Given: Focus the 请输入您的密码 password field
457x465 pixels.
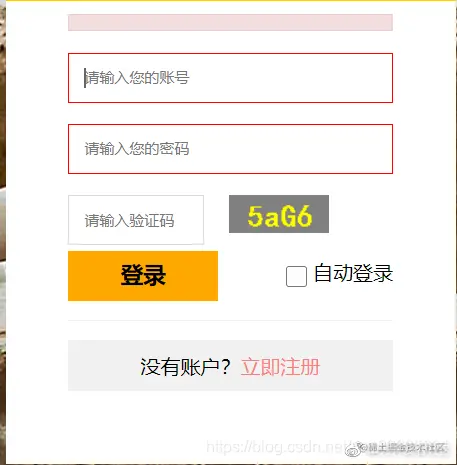Looking at the screenshot, I should pos(230,149).
